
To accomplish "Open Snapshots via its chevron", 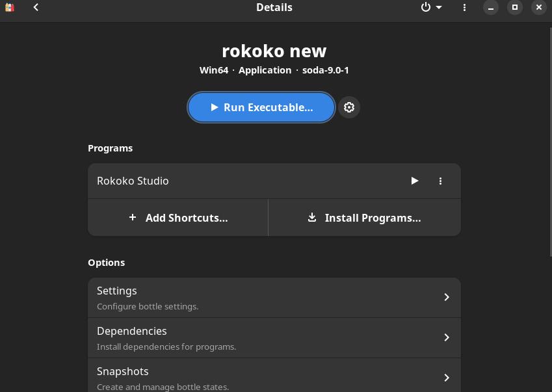I will (x=447, y=378).
